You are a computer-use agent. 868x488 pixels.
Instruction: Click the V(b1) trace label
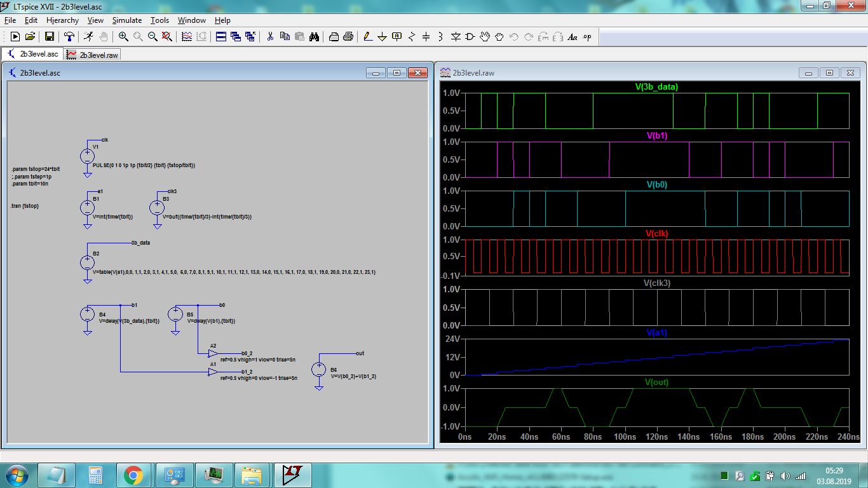point(657,135)
